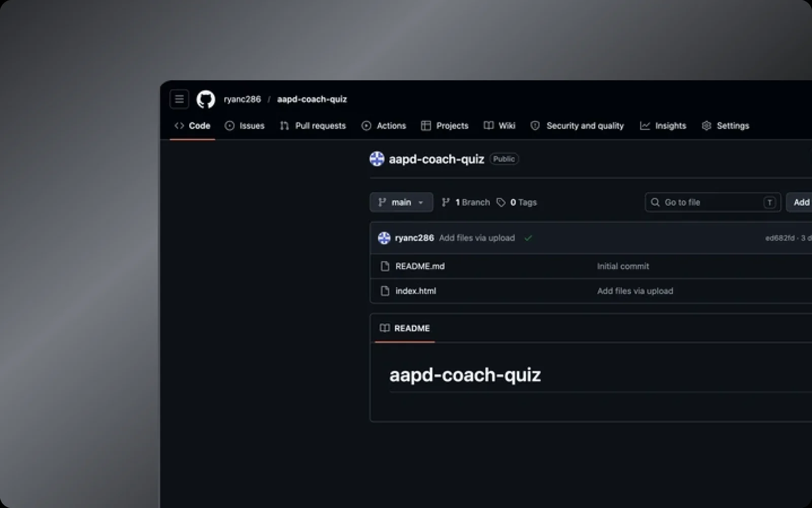Click the aapd-coach-quiz README heading

[465, 375]
